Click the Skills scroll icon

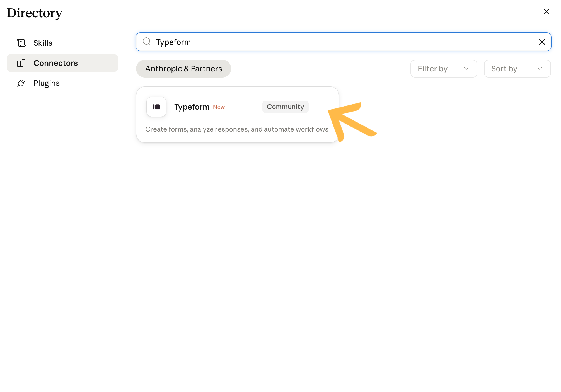coord(21,43)
